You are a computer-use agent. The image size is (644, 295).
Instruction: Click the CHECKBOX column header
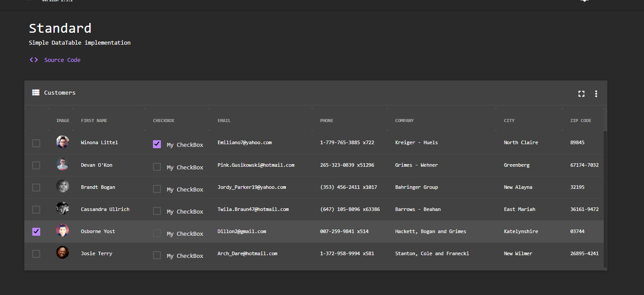164,121
